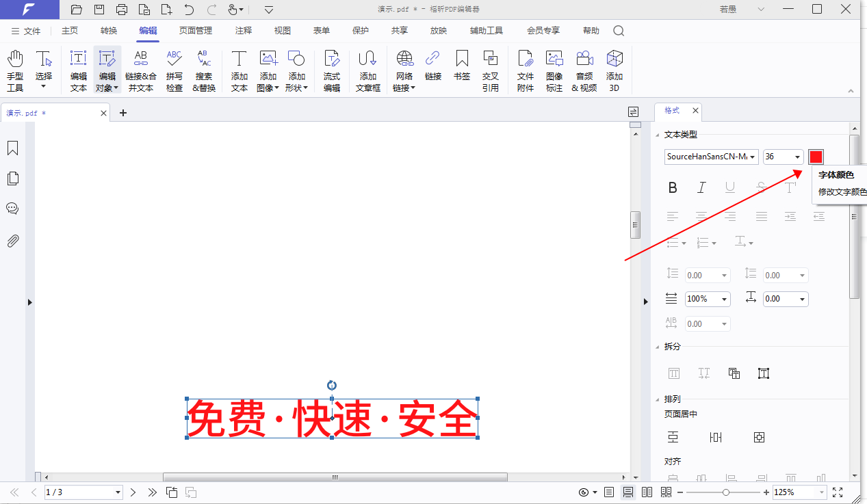Open the zoom level 125% dropdown
This screenshot has height=504, width=867.
click(x=821, y=492)
